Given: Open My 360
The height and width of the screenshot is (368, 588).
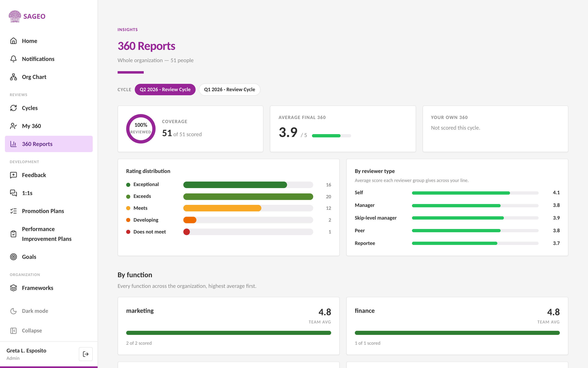Looking at the screenshot, I should click(49, 126).
